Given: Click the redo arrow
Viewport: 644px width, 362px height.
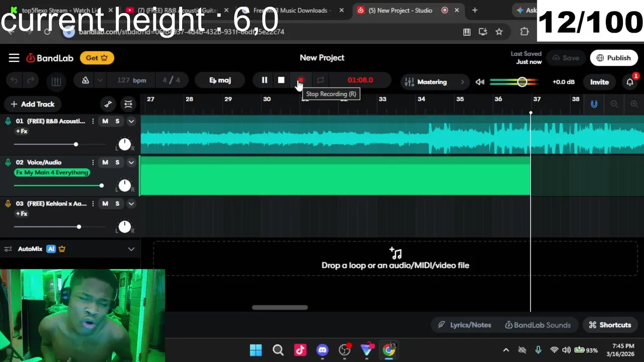Looking at the screenshot, I should point(31,80).
